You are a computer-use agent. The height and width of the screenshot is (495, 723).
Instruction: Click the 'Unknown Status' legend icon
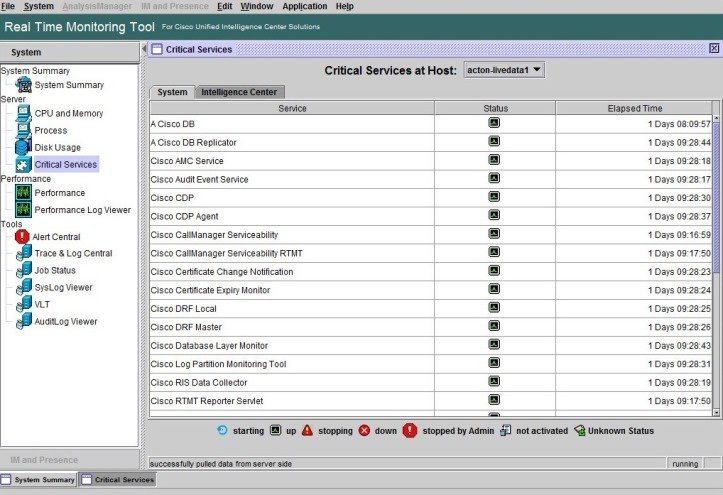[x=580, y=430]
